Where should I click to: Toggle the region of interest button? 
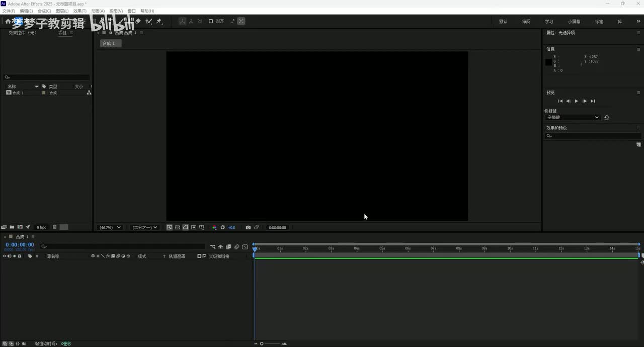(194, 227)
